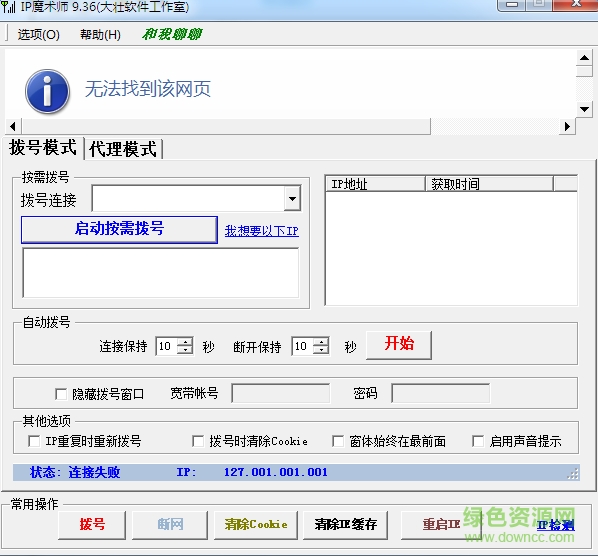This screenshot has height=556, width=598.
Task: Toggle the 窗体始终在最前面 checkbox
Action: click(338, 441)
